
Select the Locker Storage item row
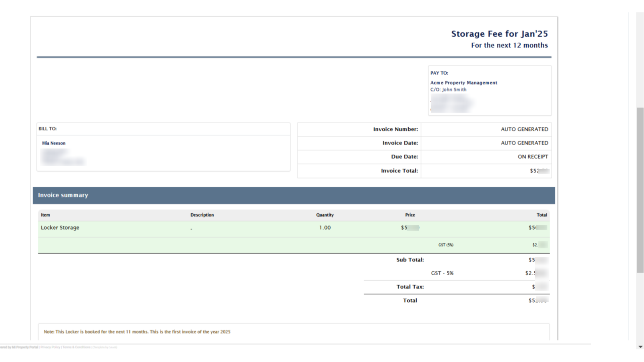pyautogui.click(x=60, y=228)
